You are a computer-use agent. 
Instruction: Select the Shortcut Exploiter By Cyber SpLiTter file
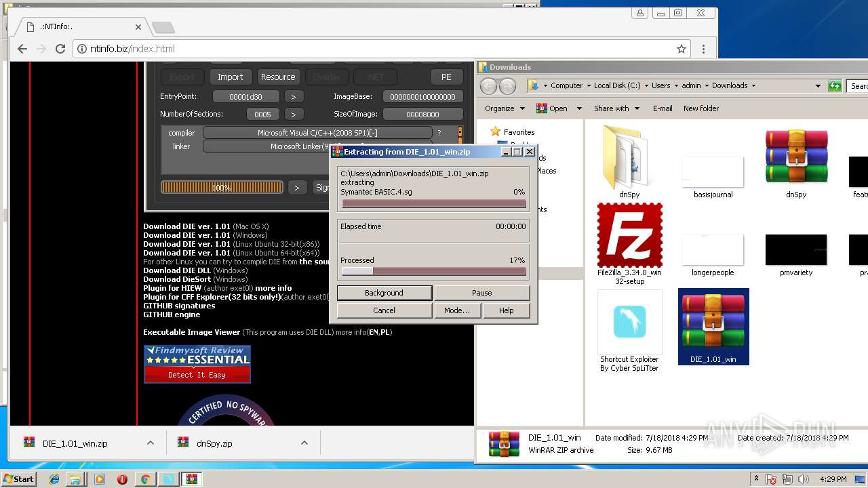(629, 332)
